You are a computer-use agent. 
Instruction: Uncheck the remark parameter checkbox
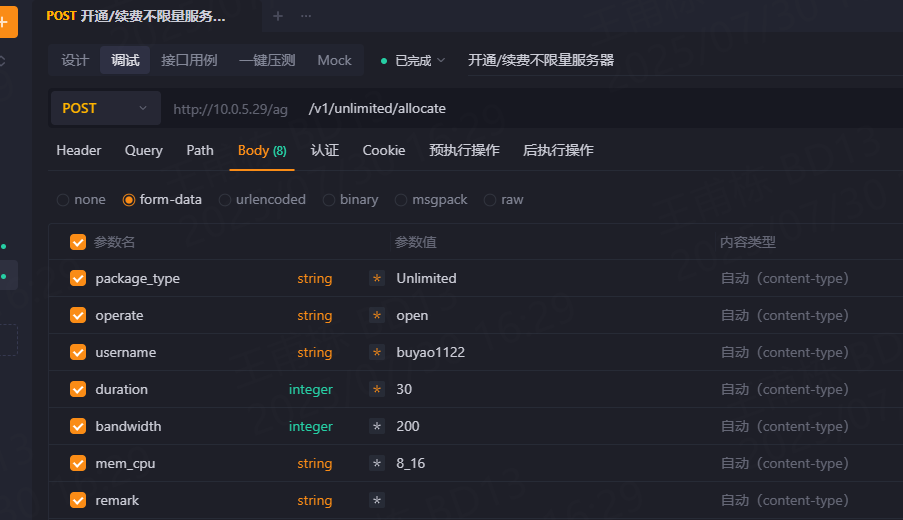pos(78,500)
